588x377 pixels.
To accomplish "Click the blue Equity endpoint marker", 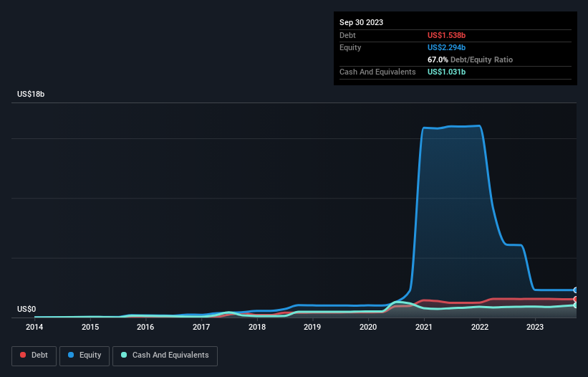I will (x=576, y=290).
